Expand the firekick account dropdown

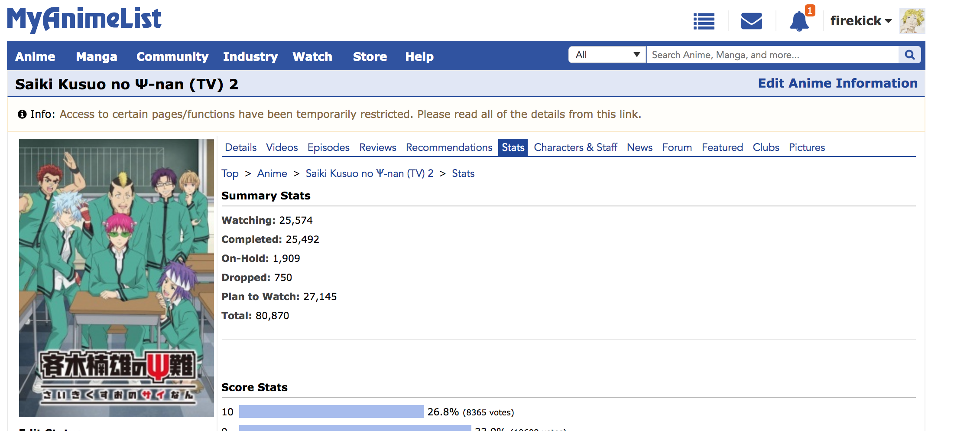[861, 21]
